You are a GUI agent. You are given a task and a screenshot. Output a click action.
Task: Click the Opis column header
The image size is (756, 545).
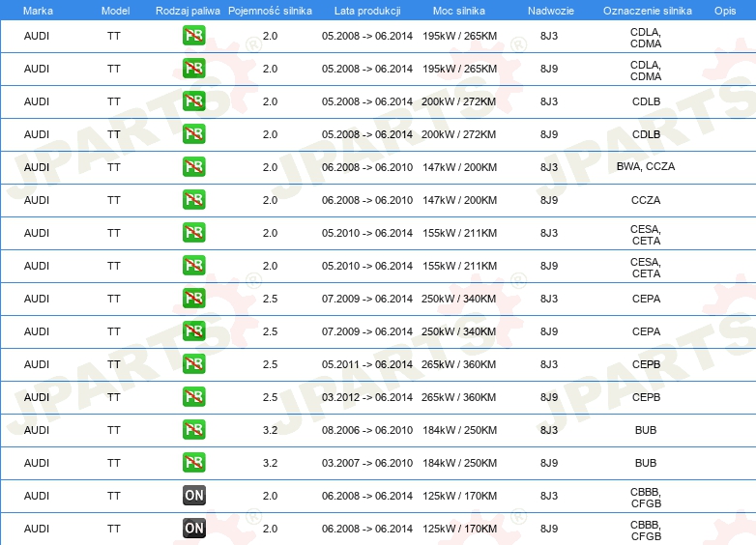pyautogui.click(x=725, y=11)
